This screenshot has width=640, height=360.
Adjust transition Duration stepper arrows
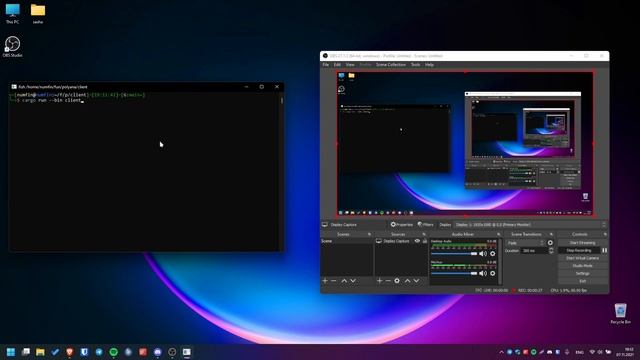551,251
